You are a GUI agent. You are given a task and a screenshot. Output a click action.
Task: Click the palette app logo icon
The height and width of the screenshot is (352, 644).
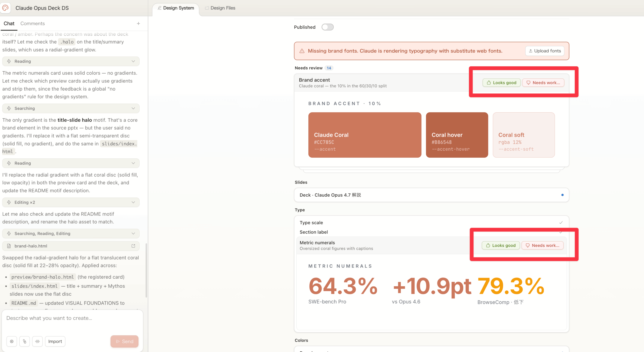tap(6, 8)
